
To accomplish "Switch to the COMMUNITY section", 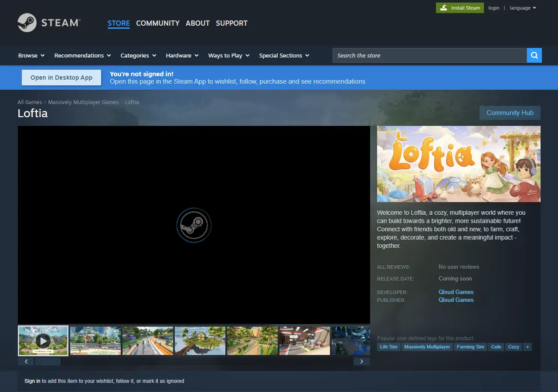I will 157,23.
